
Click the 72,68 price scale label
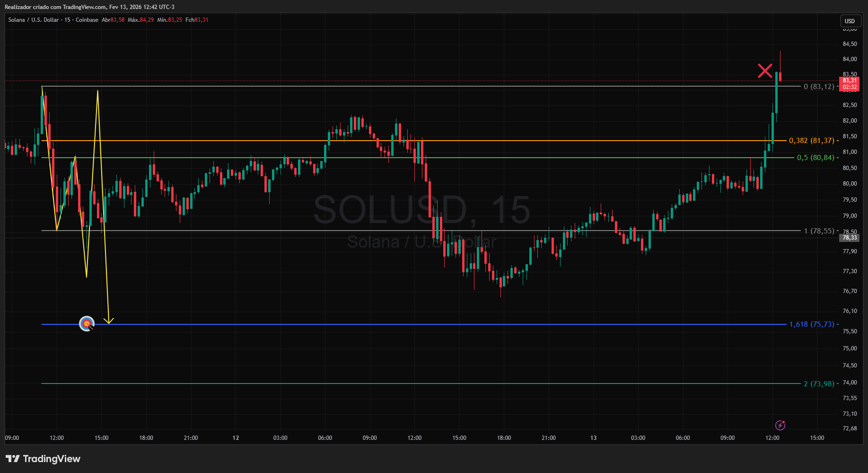coord(850,428)
